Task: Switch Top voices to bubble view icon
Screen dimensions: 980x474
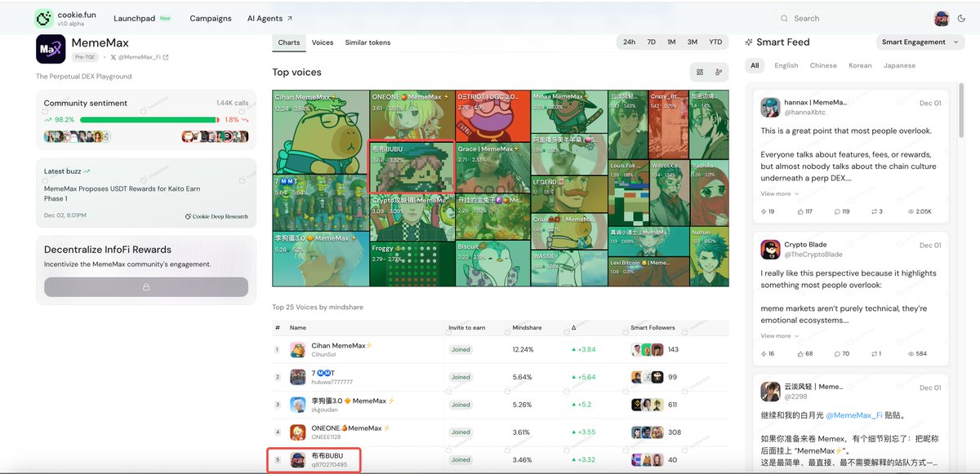Action: click(x=719, y=72)
